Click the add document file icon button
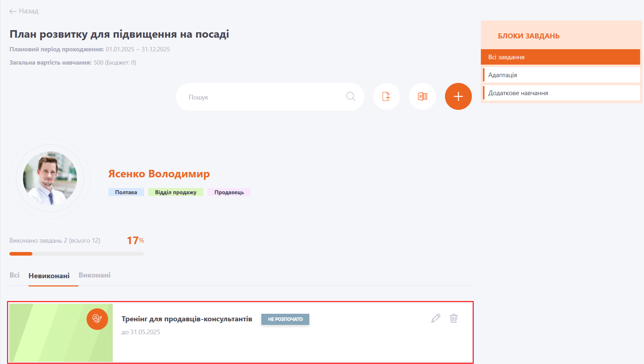Viewport: 644px width, 364px height. [x=386, y=96]
